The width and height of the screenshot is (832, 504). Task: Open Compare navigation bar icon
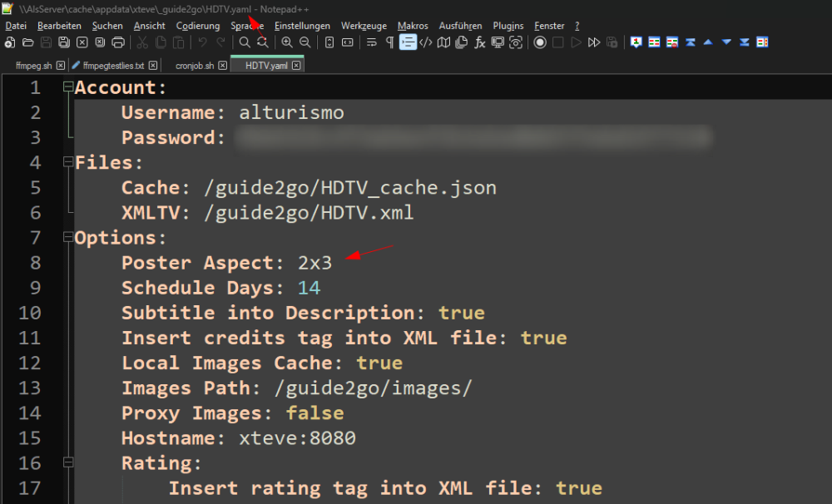(762, 42)
